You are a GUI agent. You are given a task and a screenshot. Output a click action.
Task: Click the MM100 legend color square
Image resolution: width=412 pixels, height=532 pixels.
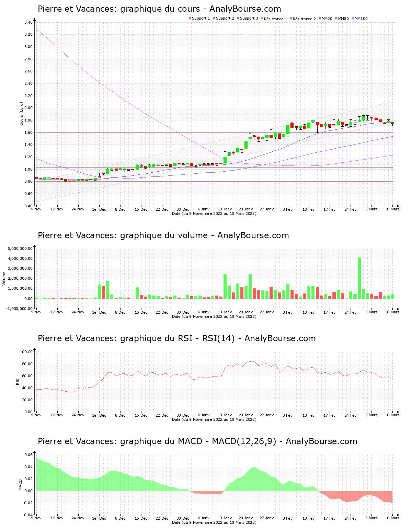coord(353,19)
